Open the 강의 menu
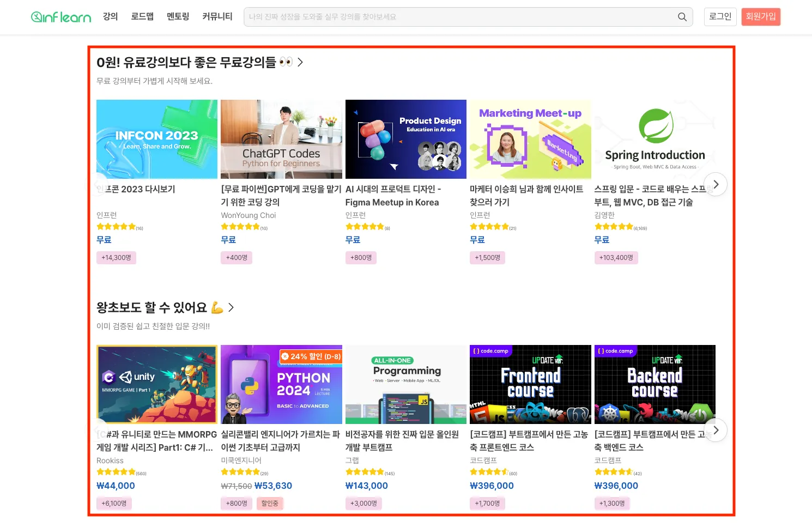 [111, 17]
